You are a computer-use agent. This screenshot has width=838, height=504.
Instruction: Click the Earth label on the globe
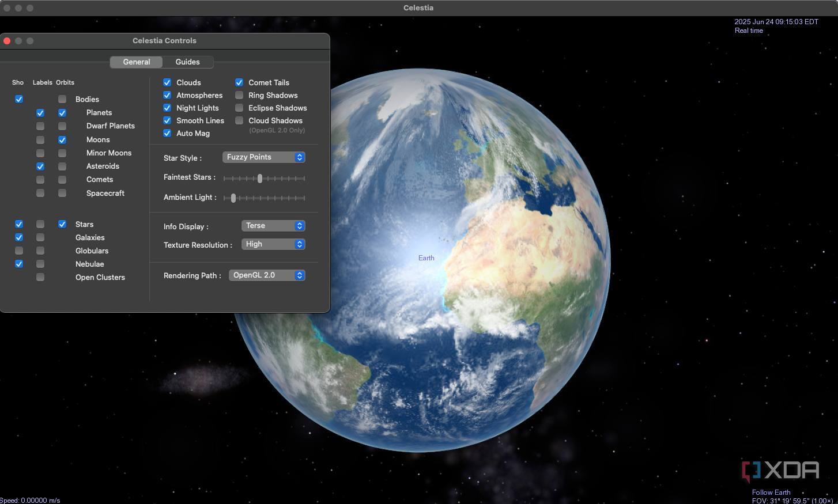(426, 258)
